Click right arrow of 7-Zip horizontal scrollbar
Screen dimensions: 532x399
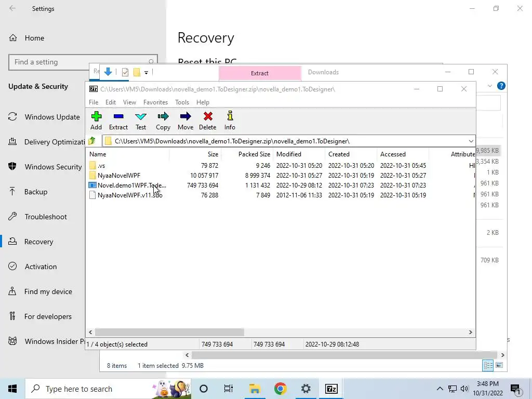(x=471, y=332)
